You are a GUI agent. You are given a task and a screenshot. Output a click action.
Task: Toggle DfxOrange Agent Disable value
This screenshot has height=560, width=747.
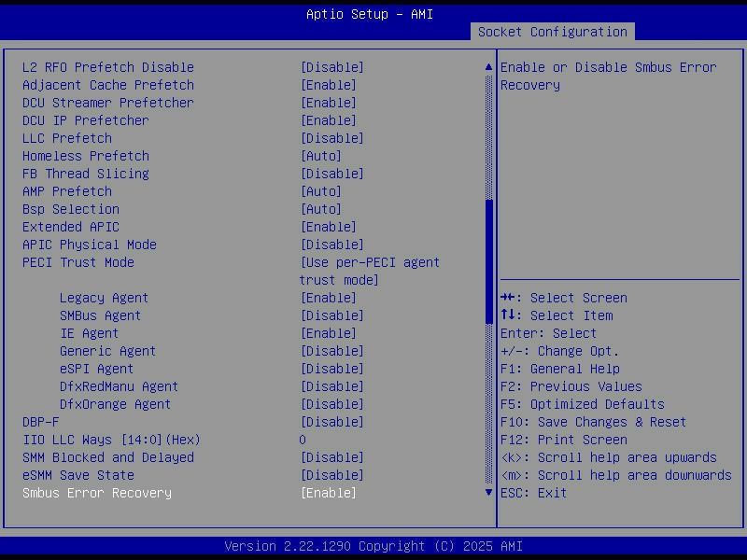click(332, 404)
